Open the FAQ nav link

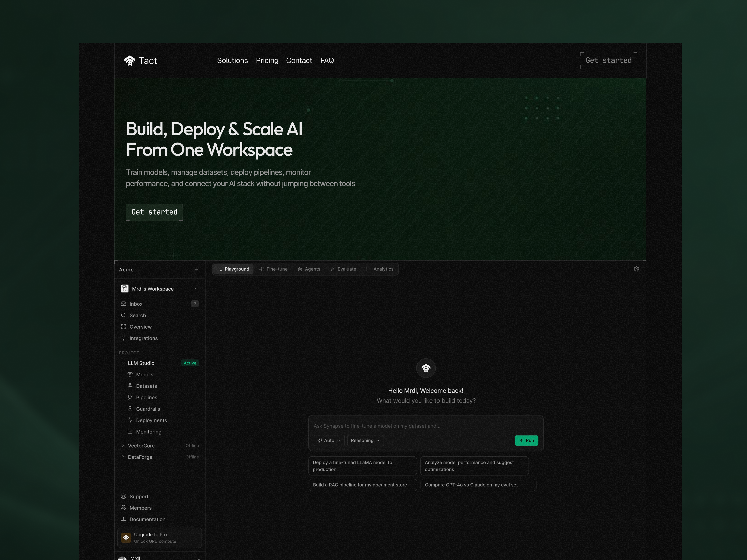coord(327,60)
